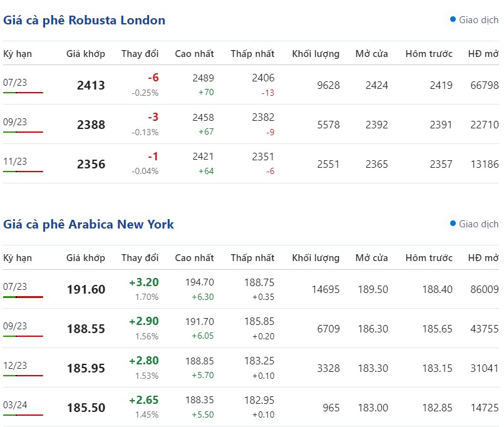
Task: Click the 'Kỳ hạn' header in Robusta table
Action: (x=18, y=54)
